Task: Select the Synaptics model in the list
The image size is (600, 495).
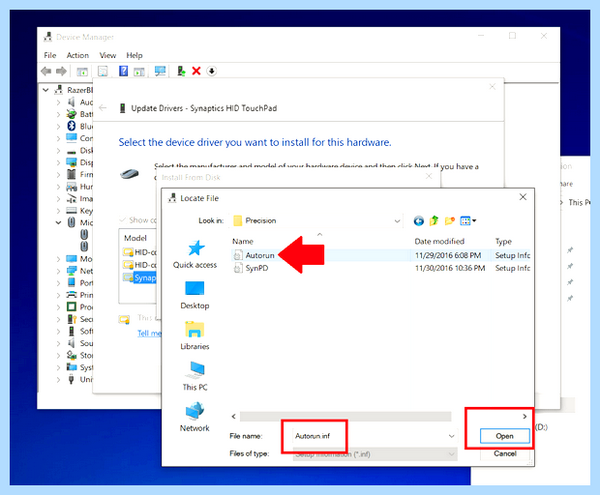Action: point(139,278)
